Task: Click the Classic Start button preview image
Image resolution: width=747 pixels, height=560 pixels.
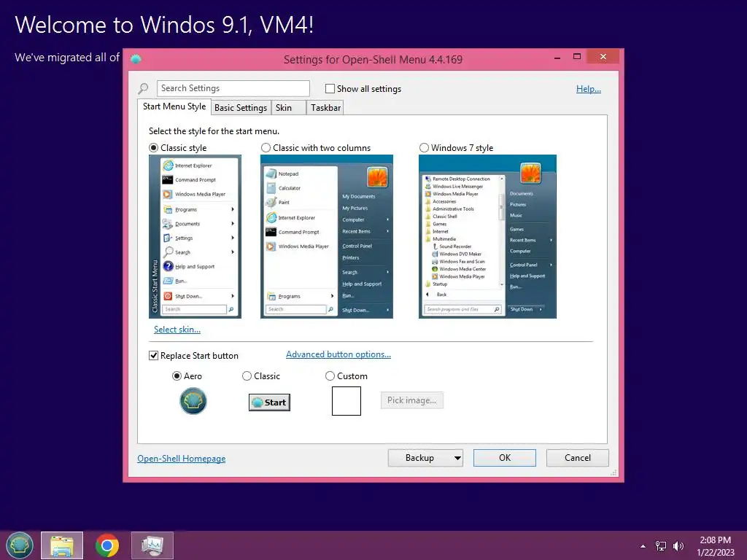Action: pyautogui.click(x=269, y=402)
